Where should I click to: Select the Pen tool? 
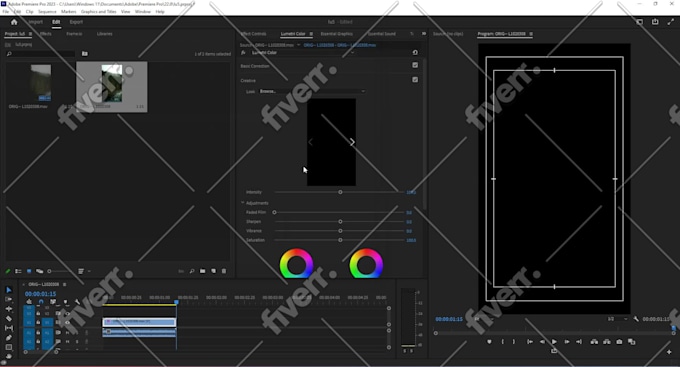coord(9,338)
